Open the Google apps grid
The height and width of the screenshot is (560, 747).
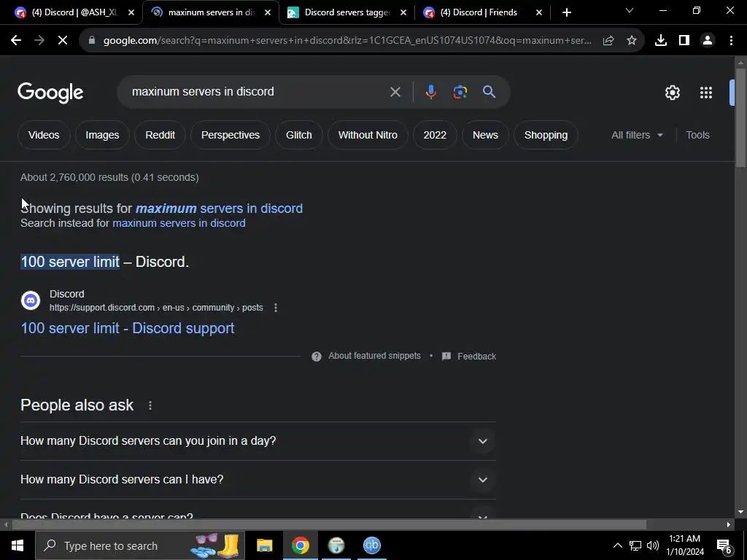[706, 93]
